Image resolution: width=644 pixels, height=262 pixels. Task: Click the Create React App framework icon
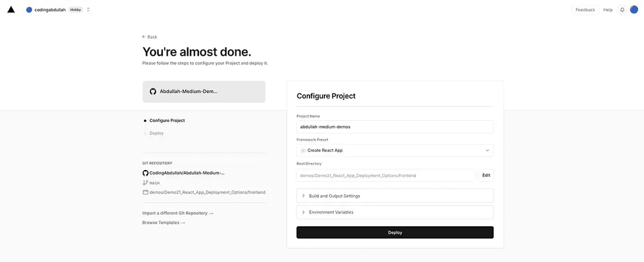coord(303,150)
